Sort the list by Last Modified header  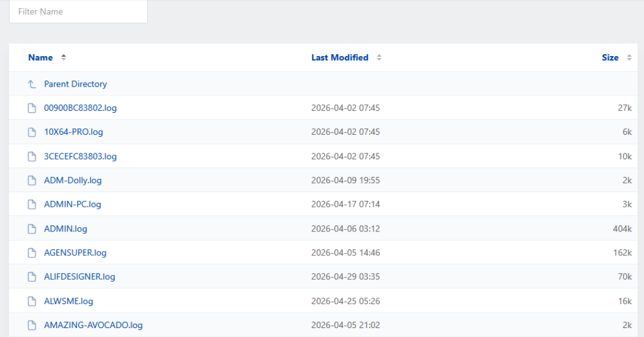pos(340,57)
